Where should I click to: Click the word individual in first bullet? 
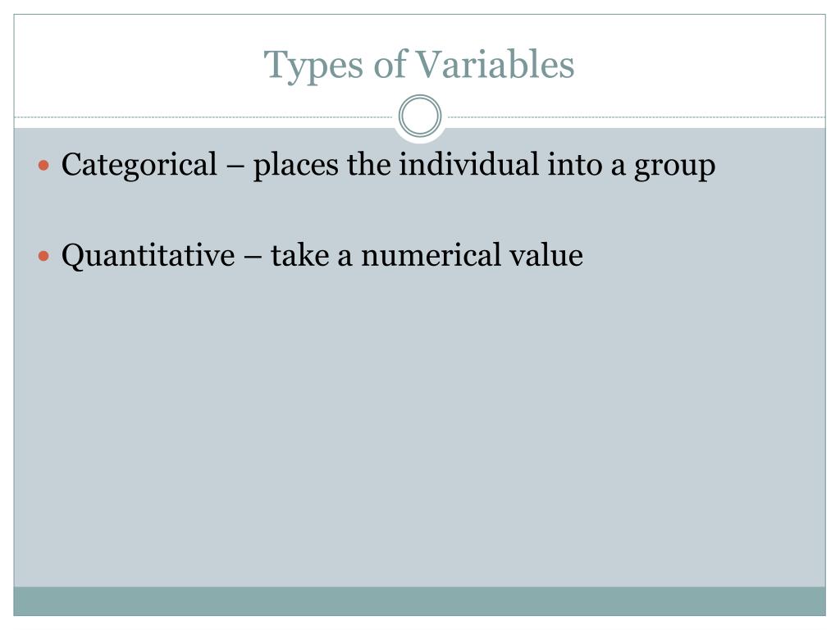tap(468, 163)
